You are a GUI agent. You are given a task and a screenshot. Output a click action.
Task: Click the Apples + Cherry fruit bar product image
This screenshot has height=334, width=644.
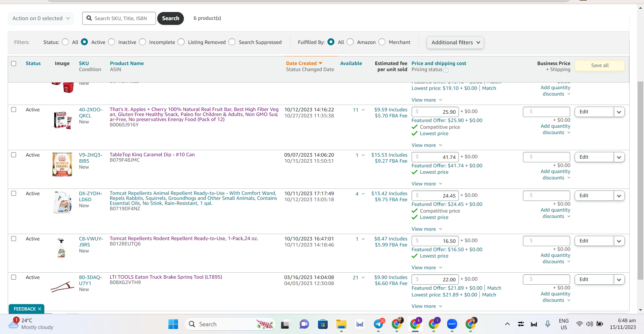click(x=63, y=120)
